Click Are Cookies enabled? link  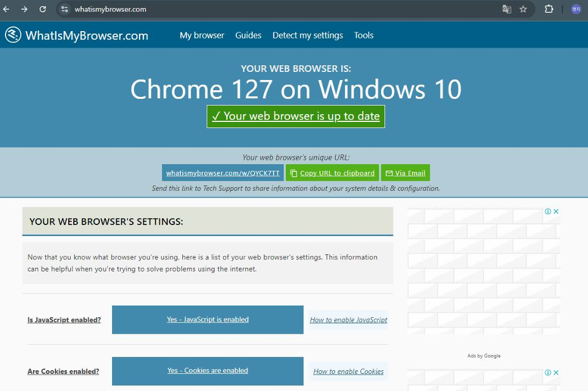pyautogui.click(x=63, y=371)
